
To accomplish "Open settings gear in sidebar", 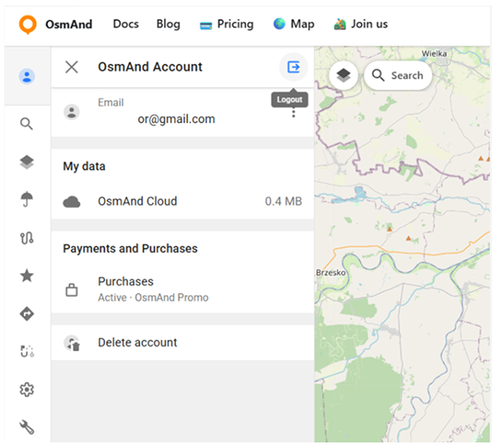I will coord(26,390).
